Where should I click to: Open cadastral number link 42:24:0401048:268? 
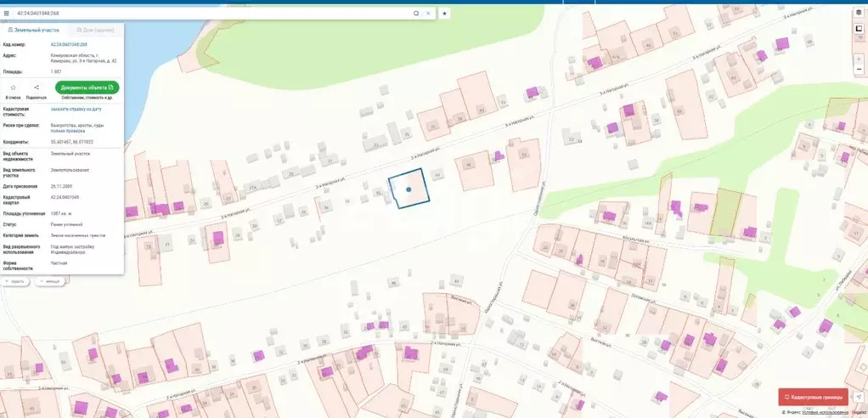[69, 44]
